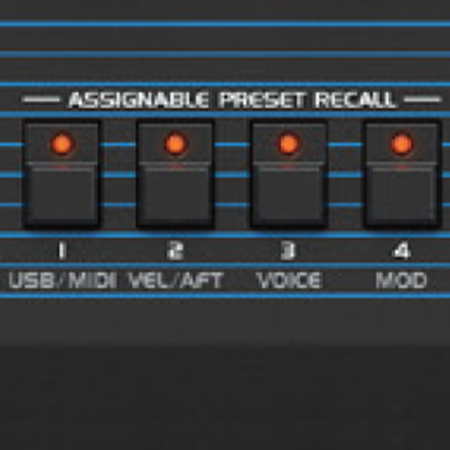Image resolution: width=450 pixels, height=450 pixels.
Task: Click the word ASSIGNABLE in the heading
Action: pyautogui.click(x=139, y=100)
